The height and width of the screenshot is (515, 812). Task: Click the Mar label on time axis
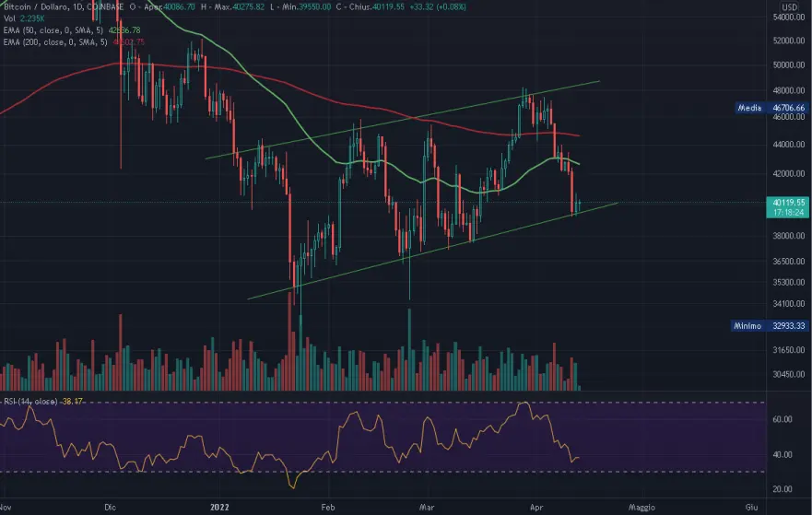[x=427, y=508]
